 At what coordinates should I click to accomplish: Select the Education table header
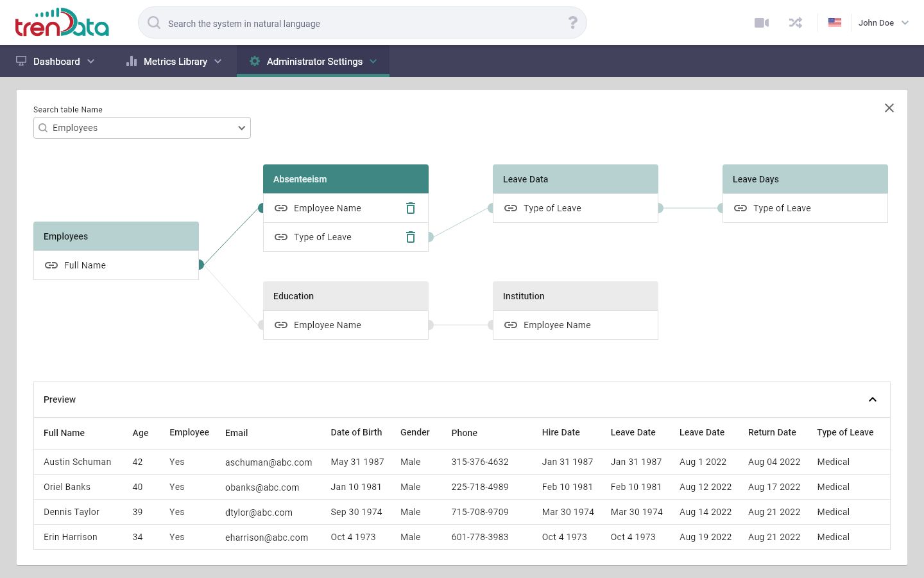pyautogui.click(x=345, y=296)
